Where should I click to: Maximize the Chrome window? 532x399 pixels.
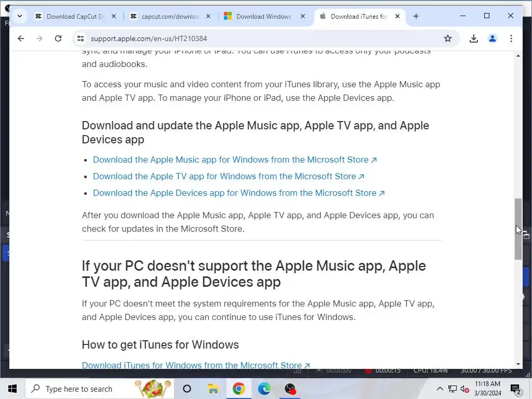point(486,16)
